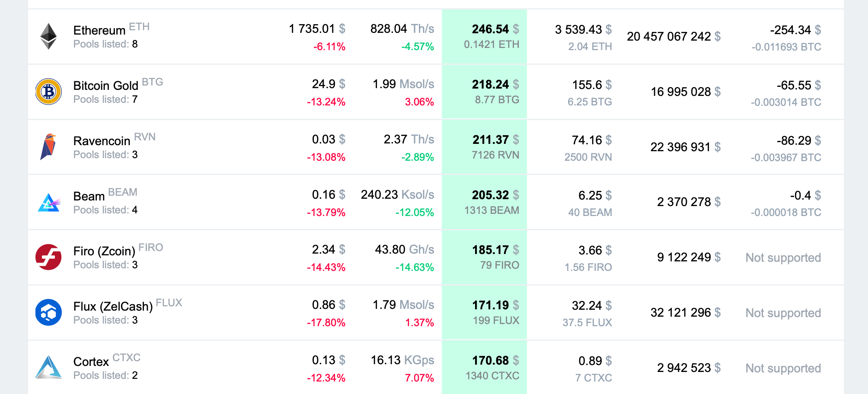Open the Ravencoin coin page link
Image resolution: width=868 pixels, height=394 pixels.
pos(102,141)
